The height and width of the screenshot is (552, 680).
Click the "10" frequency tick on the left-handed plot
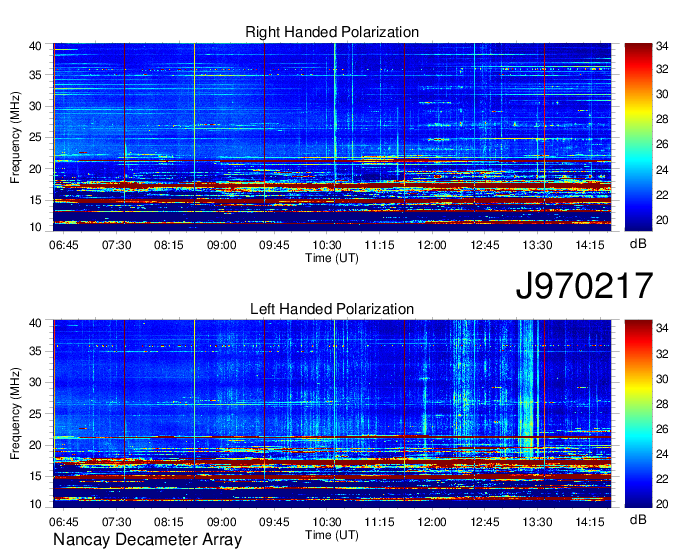[x=35, y=504]
